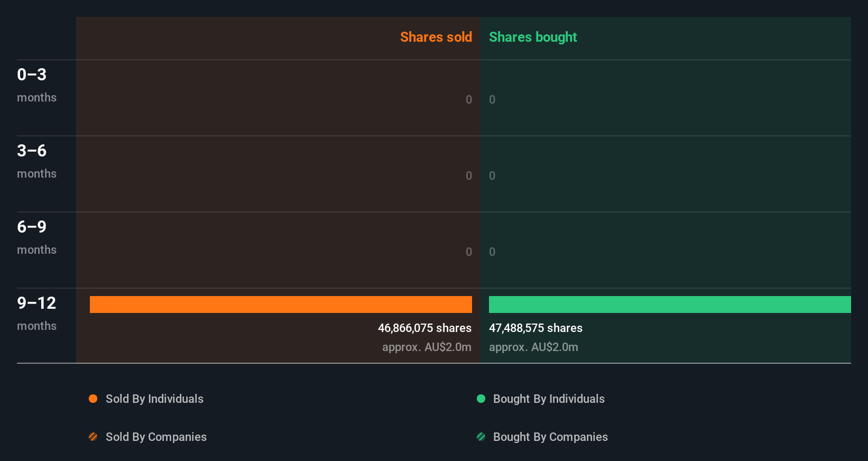This screenshot has width=868, height=461.
Task: Click the 0–3 months row label
Action: click(36, 85)
